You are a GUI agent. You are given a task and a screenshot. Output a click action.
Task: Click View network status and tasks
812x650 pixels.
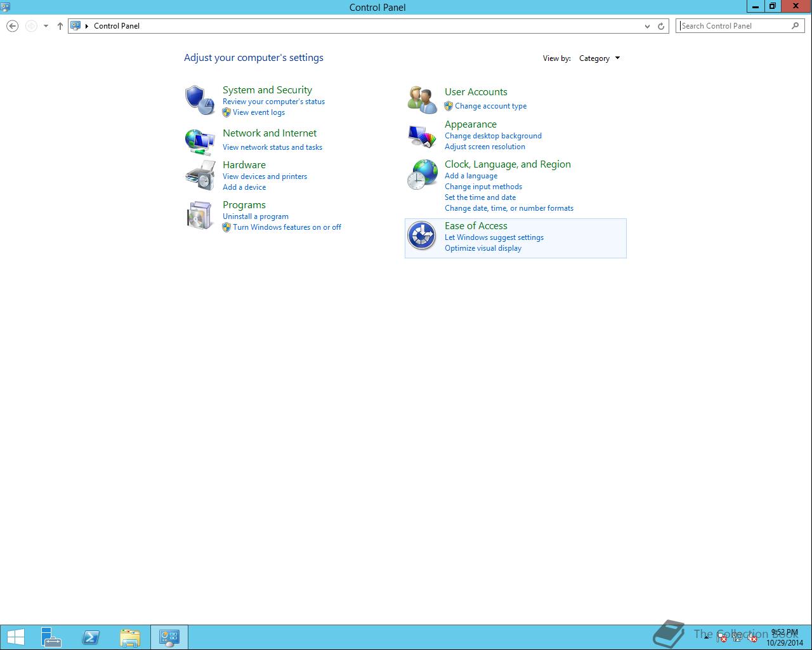[x=272, y=147]
